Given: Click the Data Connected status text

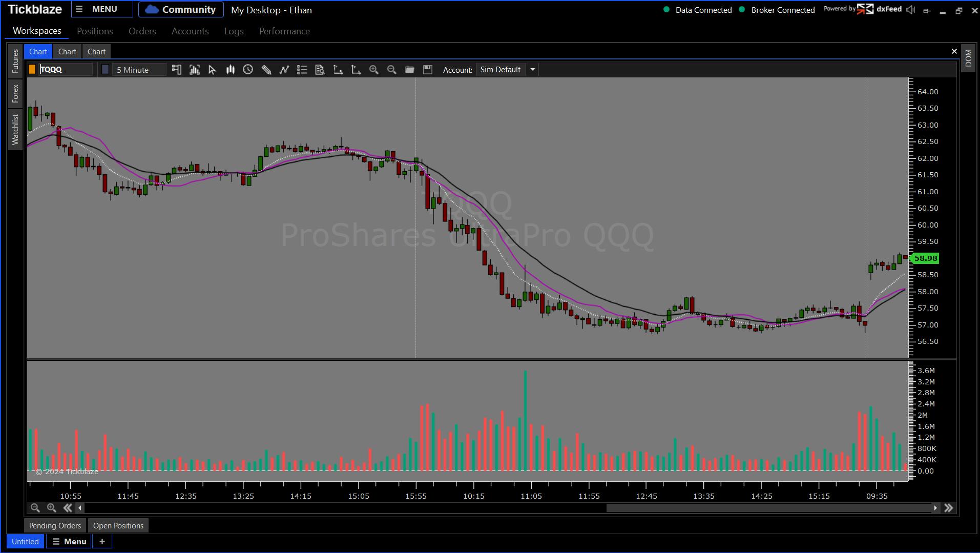Looking at the screenshot, I should pyautogui.click(x=703, y=10).
